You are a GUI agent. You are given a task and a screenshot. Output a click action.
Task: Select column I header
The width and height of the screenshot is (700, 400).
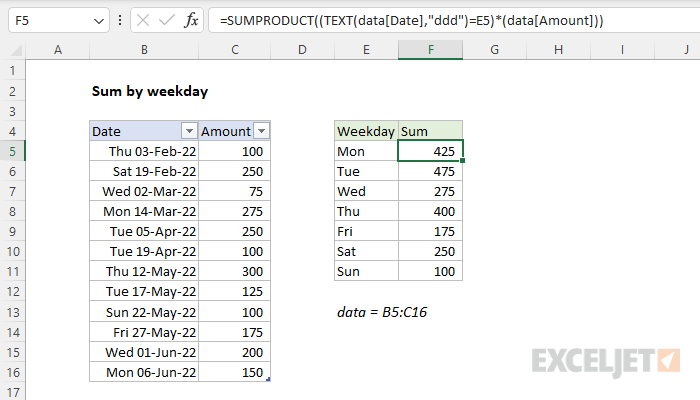622,50
